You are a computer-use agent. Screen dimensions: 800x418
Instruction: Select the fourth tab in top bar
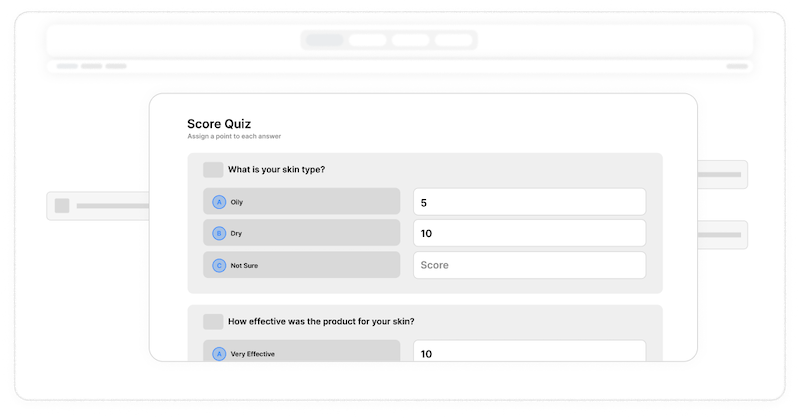coord(453,40)
